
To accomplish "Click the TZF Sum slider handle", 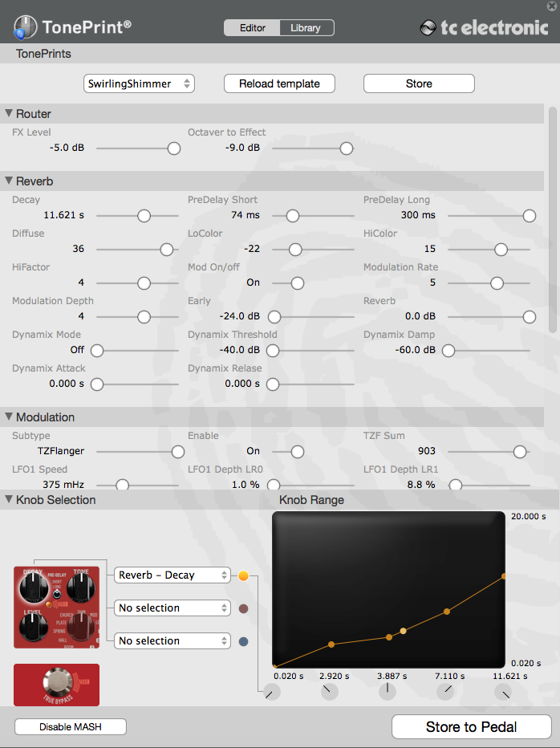I will (519, 452).
